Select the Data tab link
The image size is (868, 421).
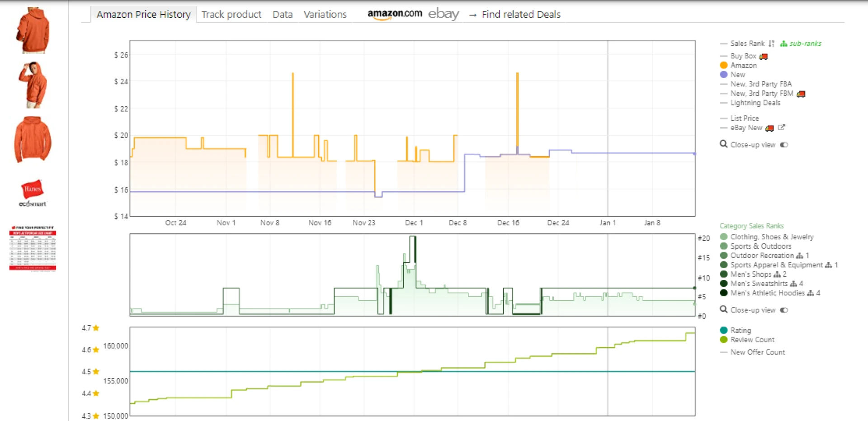tap(282, 14)
